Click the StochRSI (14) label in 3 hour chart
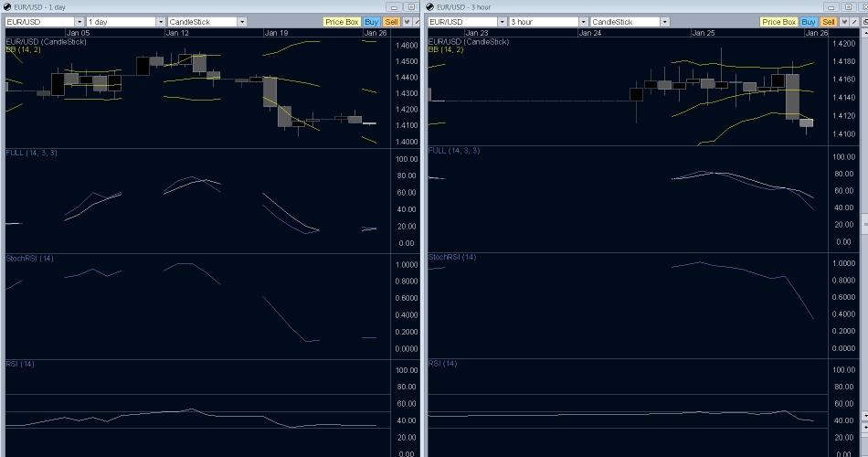This screenshot has width=868, height=457. click(452, 257)
